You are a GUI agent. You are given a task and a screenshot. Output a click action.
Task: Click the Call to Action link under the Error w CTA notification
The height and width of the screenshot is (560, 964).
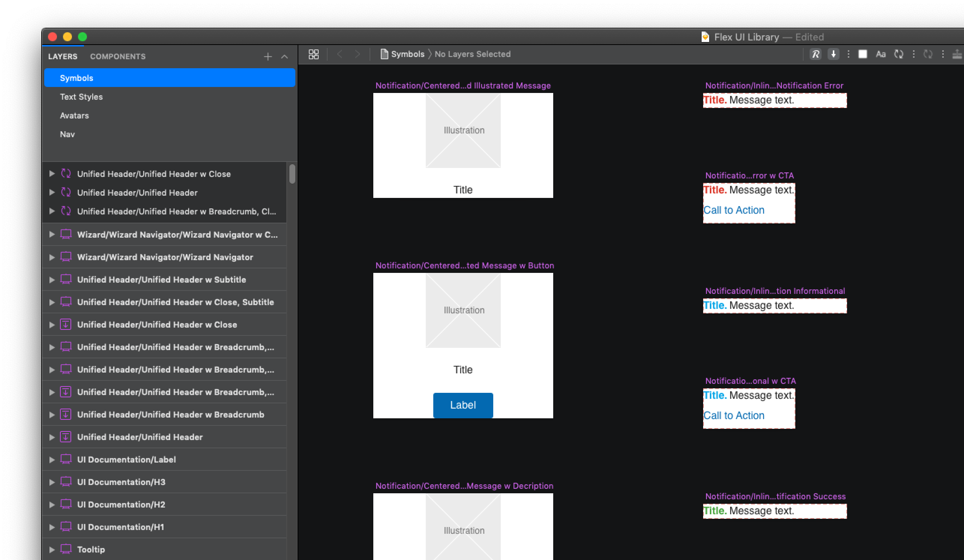point(734,210)
